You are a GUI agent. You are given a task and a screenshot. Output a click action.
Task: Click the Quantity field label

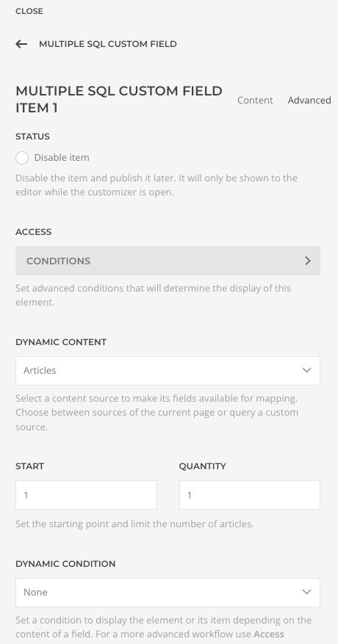pos(202,466)
